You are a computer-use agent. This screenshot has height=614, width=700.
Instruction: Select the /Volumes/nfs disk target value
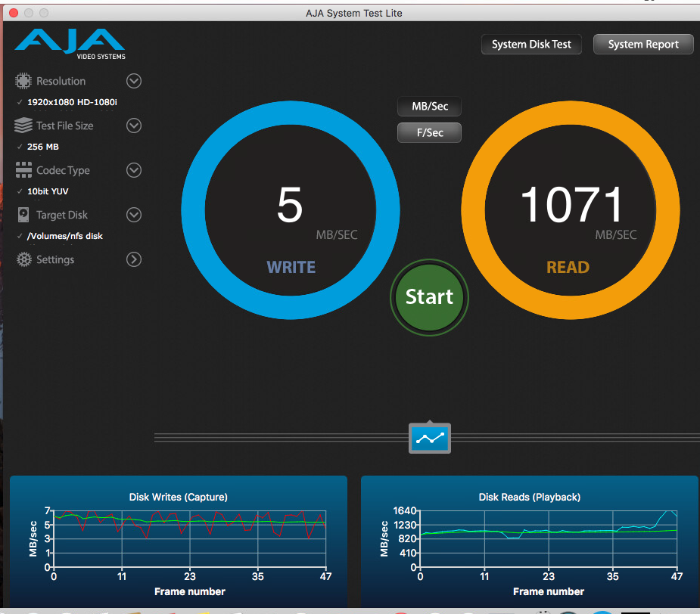pos(65,236)
